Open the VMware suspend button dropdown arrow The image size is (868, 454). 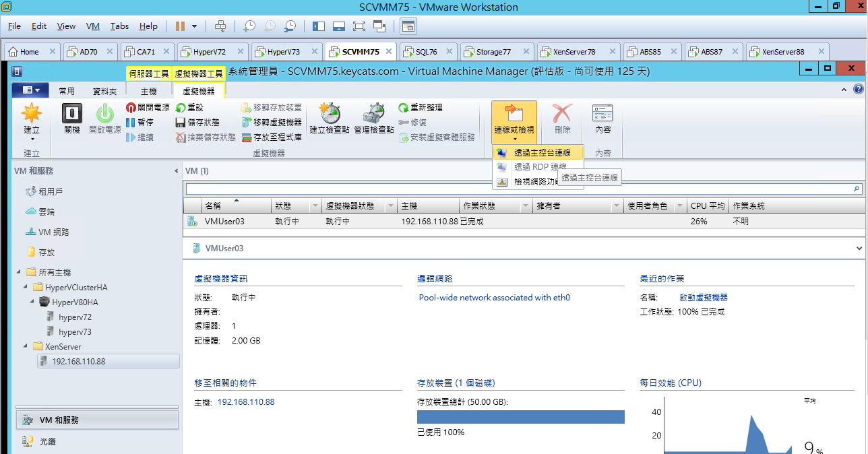pyautogui.click(x=194, y=26)
